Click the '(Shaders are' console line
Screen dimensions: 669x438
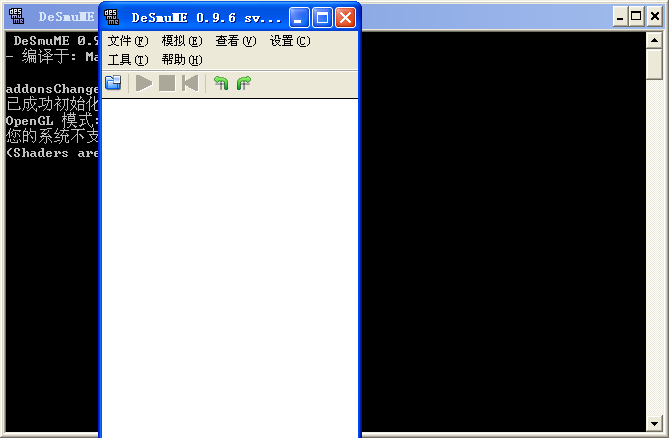tap(52, 153)
